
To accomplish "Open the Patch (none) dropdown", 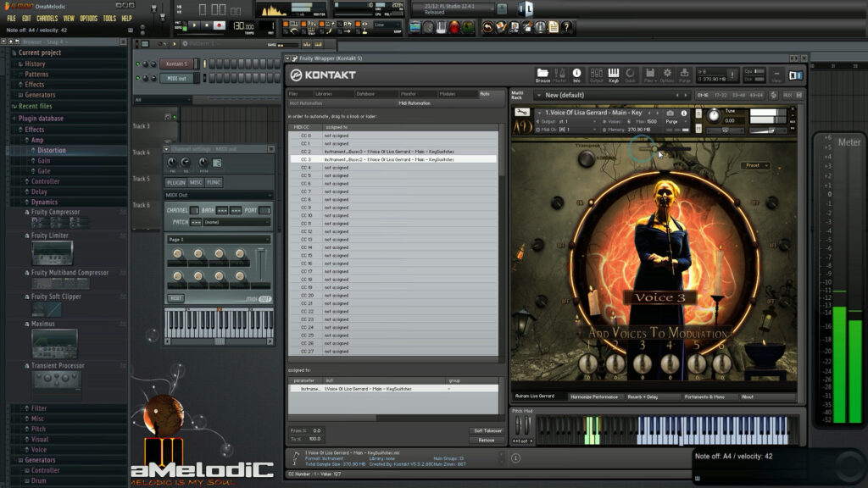I will click(236, 222).
